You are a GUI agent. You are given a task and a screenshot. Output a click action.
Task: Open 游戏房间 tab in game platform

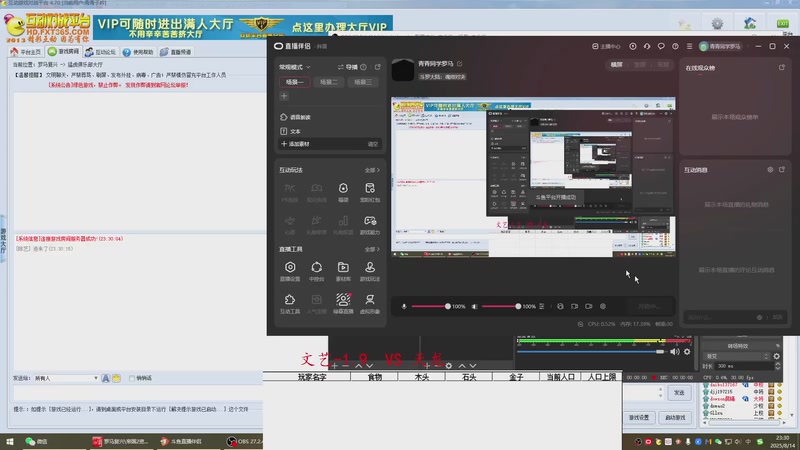tap(64, 52)
